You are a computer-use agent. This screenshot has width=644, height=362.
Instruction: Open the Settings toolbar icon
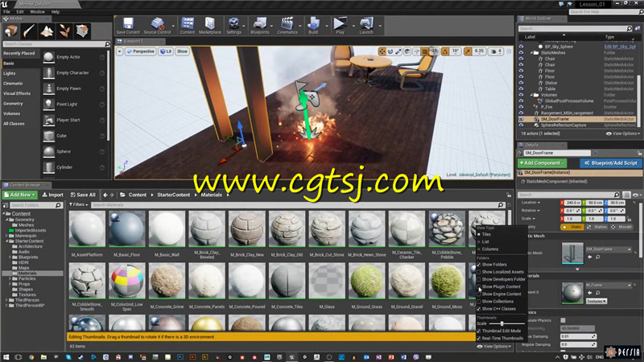pos(233,26)
